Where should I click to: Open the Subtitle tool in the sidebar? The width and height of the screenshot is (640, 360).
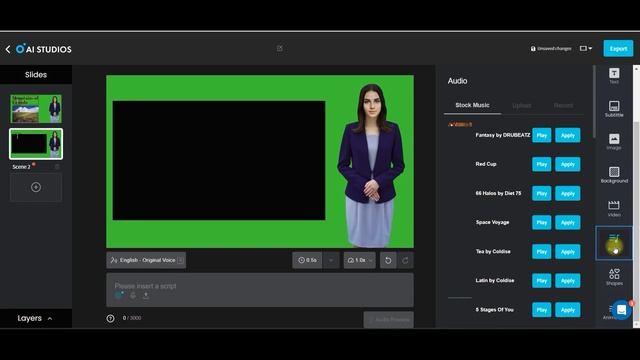[614, 109]
